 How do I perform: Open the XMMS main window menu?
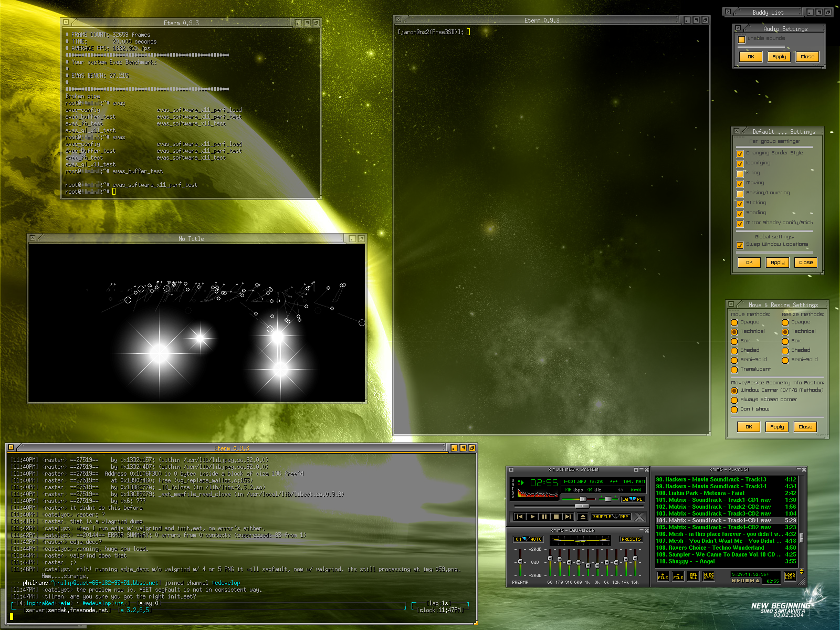[511, 470]
